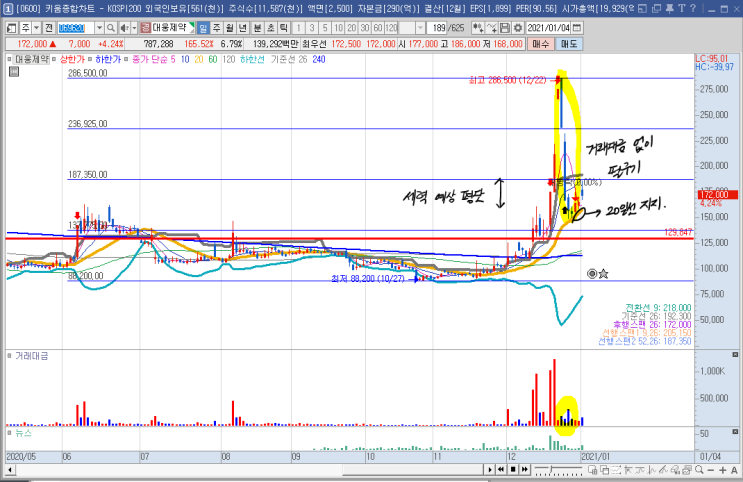Viewport: 743px width, 482px height.
Task: Close the 뉴스 panel with its corner icon
Action: click(x=735, y=432)
